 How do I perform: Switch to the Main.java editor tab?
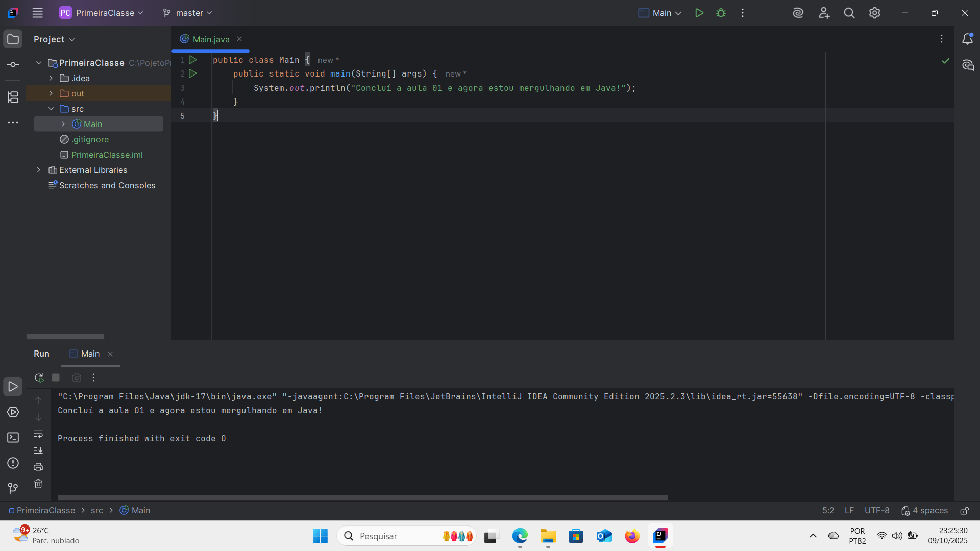pos(210,39)
